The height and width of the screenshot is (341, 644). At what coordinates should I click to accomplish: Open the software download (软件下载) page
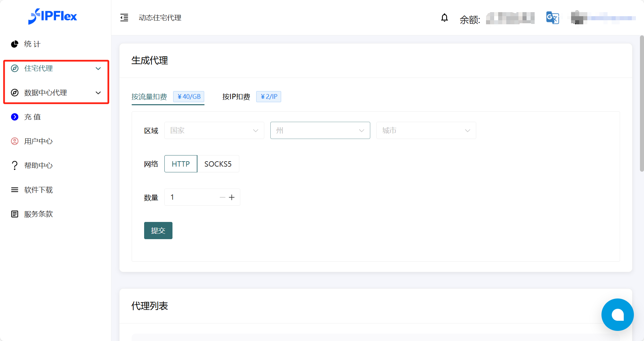click(38, 190)
